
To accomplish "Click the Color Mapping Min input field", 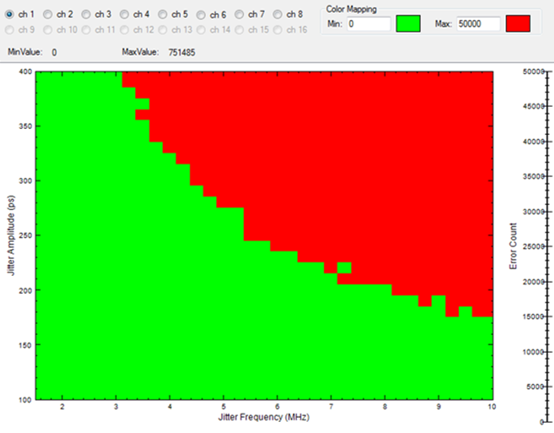I will pos(368,24).
